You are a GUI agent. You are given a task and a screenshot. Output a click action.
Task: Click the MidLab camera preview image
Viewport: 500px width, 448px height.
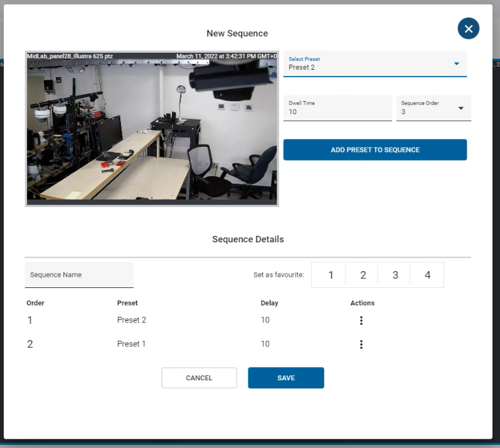coord(152,129)
